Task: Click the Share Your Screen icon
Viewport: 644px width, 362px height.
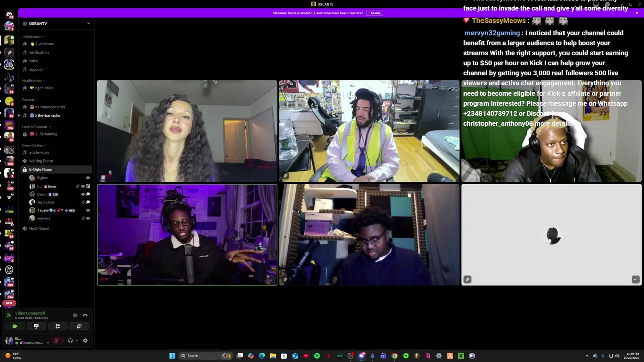Action: click(x=36, y=326)
